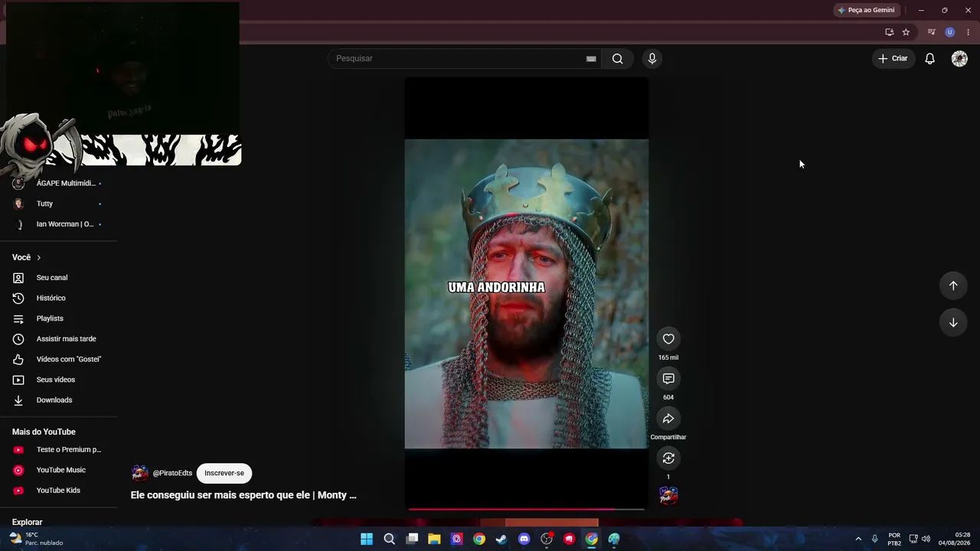
Task: Open the taskbar volume control
Action: [x=926, y=539]
